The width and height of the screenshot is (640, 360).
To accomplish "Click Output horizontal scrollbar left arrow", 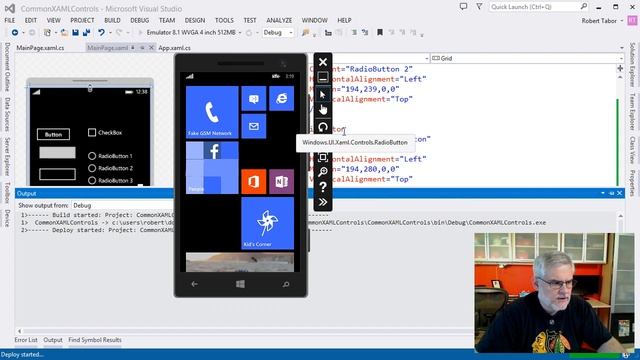I will coord(19,331).
